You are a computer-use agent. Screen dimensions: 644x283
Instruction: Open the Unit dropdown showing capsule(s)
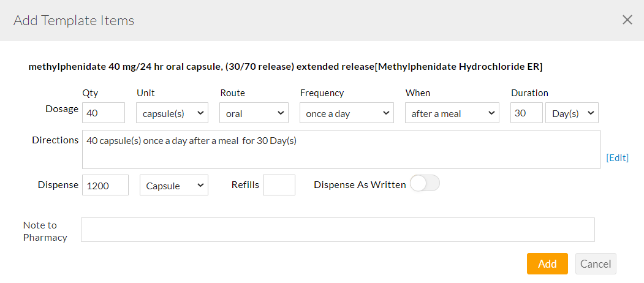172,113
